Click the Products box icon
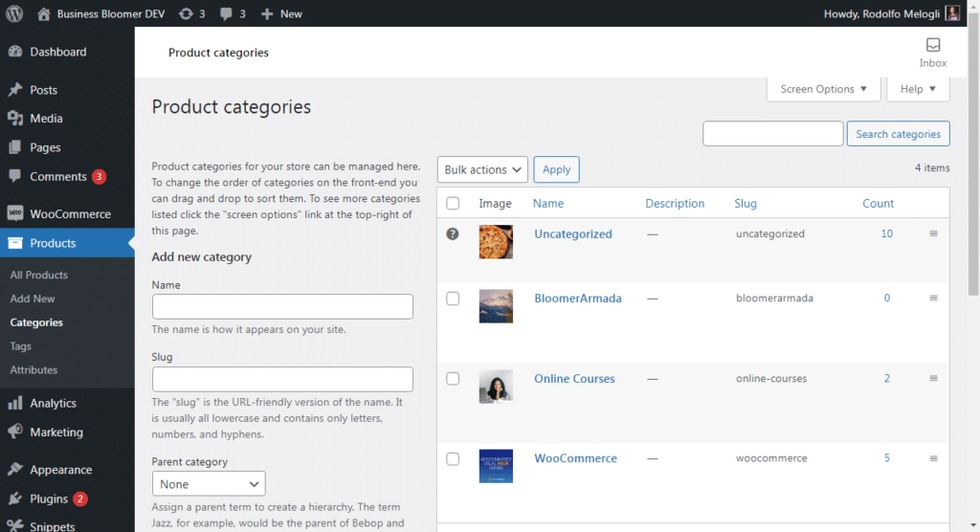 click(15, 243)
